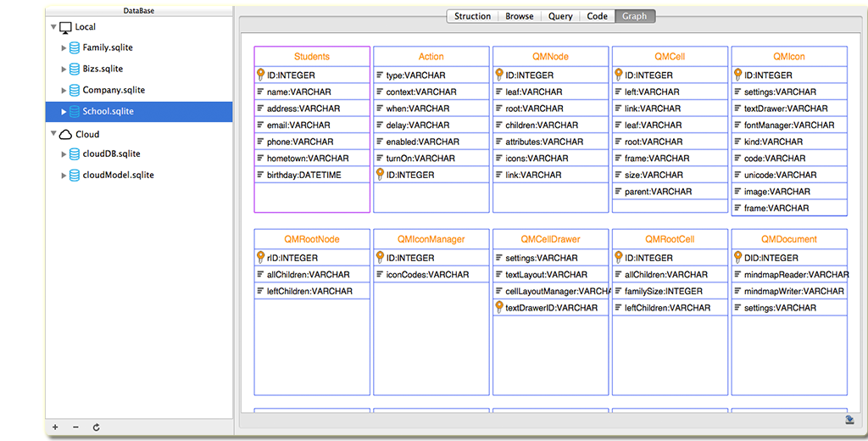The width and height of the screenshot is (868, 441).
Task: Click the remove database minus button
Action: tap(75, 427)
